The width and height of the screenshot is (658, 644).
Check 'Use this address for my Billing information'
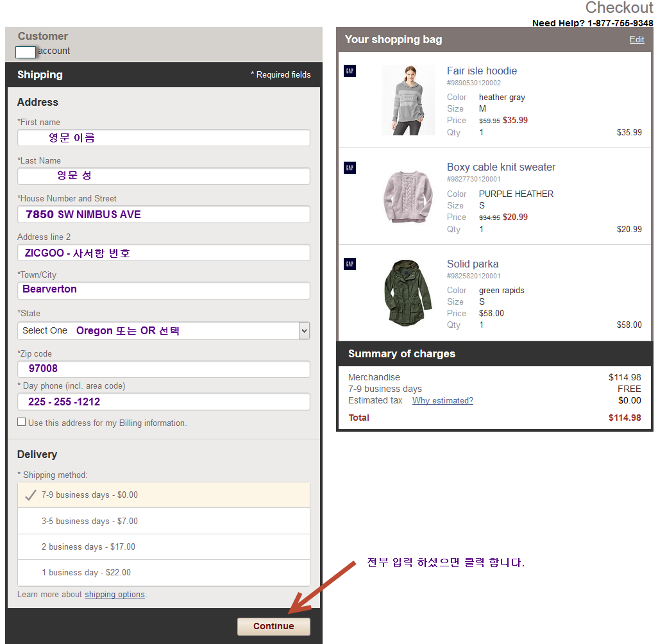click(21, 422)
